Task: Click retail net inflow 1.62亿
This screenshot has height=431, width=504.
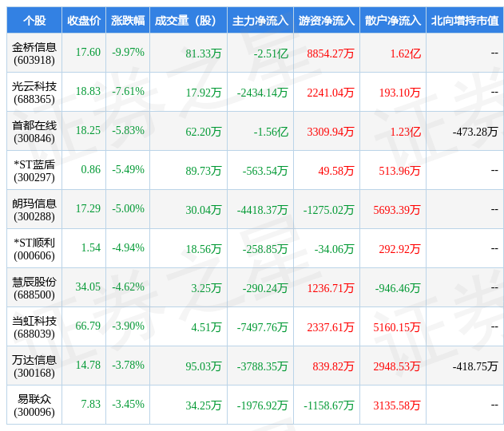Action: [405, 53]
